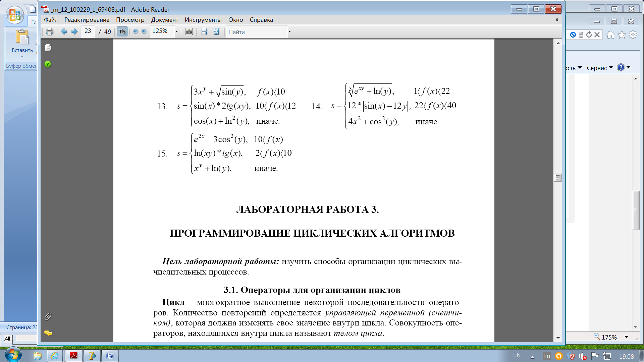Open the Сервис dropdown in the background window
The width and height of the screenshot is (644, 362).
coord(600,68)
